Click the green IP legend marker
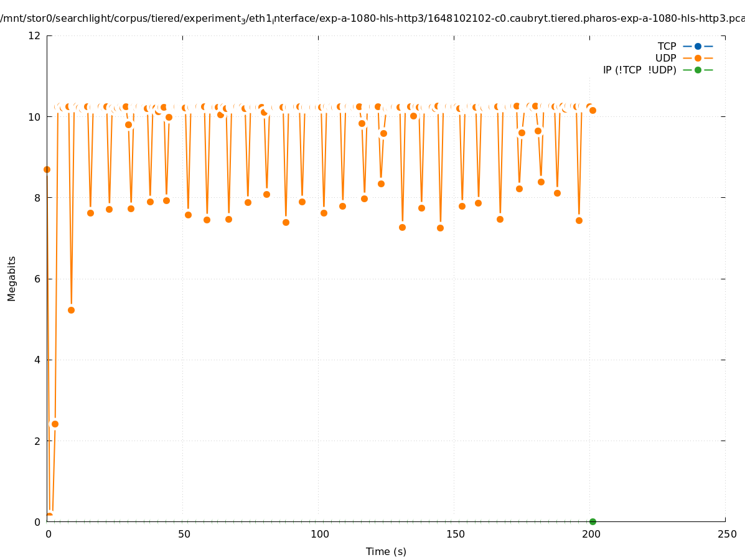 (x=698, y=70)
